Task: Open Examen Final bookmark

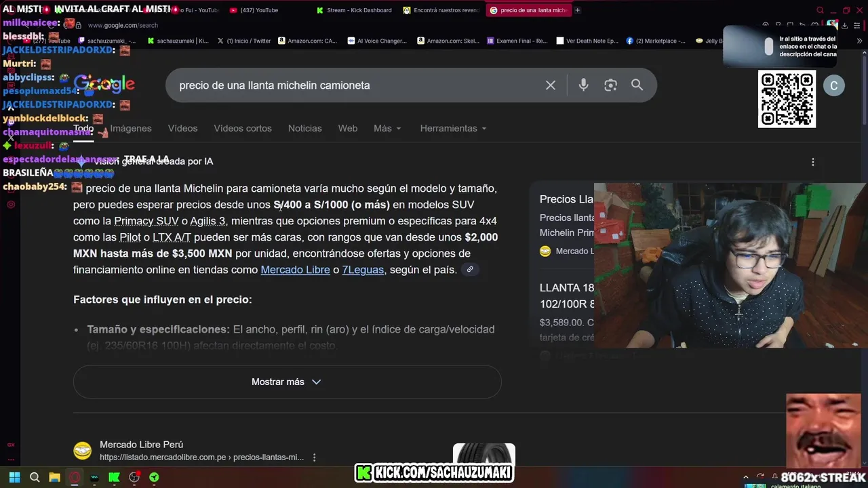Action: [x=517, y=41]
